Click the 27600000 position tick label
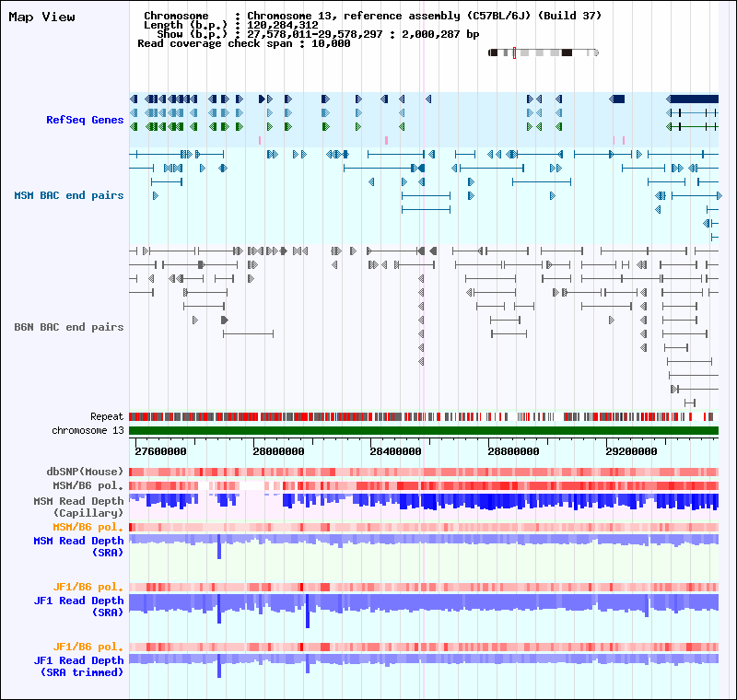 tap(160, 451)
